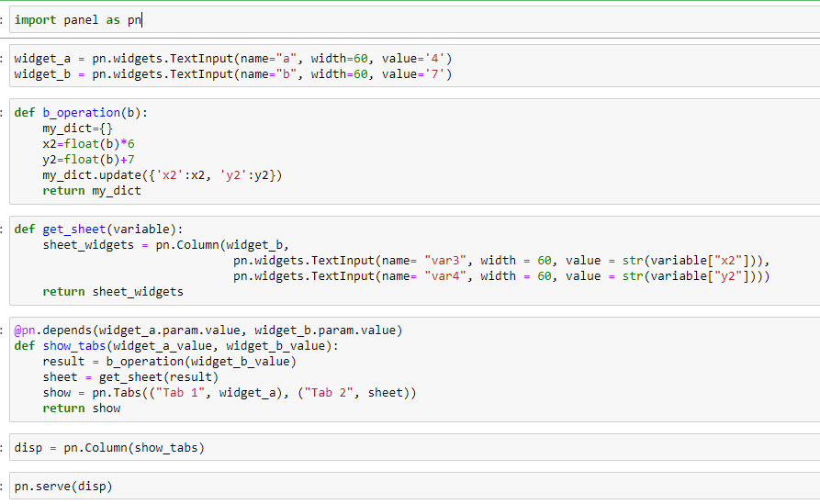Click the 'import panel as pn' code cell
Screen dimensions: 820x504
[x=414, y=20]
